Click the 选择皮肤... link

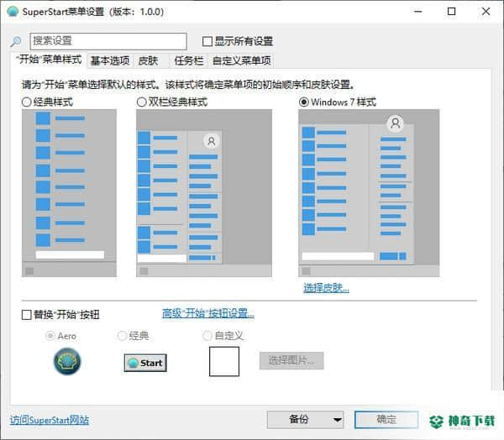[326, 288]
